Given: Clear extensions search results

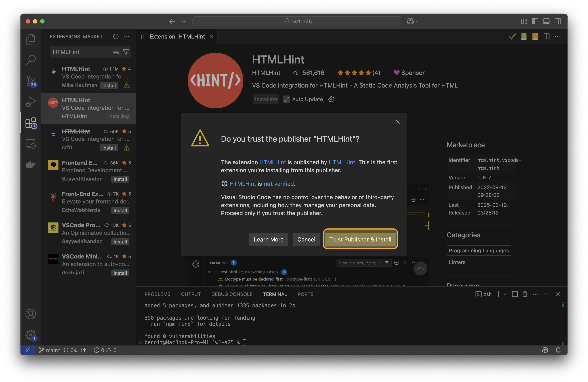Looking at the screenshot, I should pyautogui.click(x=116, y=52).
